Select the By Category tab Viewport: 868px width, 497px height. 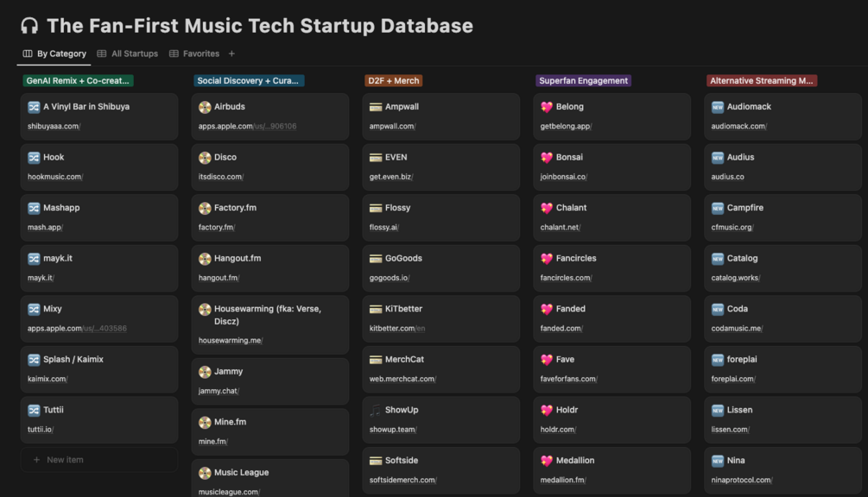click(x=54, y=53)
